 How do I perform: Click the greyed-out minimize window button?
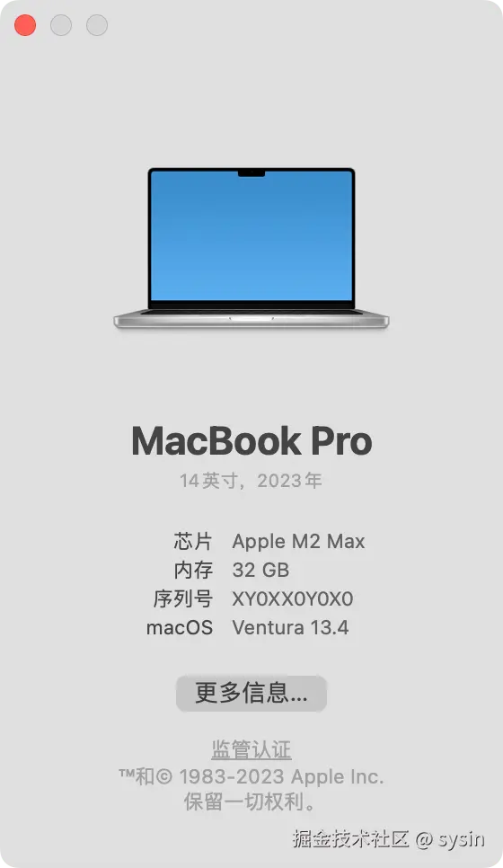tap(61, 25)
